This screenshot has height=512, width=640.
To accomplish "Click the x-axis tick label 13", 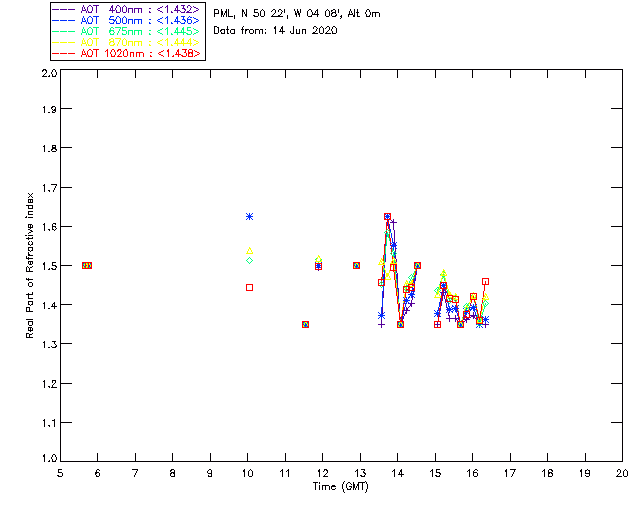I will [x=360, y=473].
